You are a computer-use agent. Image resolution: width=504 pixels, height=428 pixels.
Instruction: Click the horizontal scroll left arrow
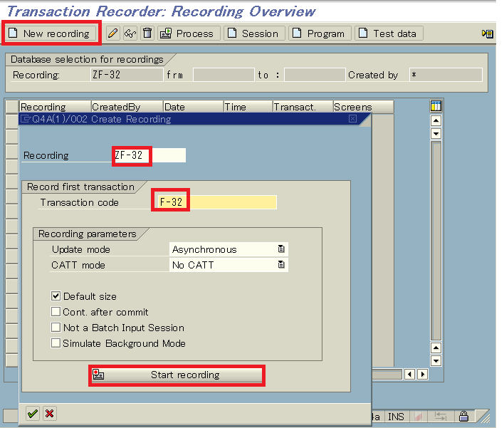coord(409,375)
